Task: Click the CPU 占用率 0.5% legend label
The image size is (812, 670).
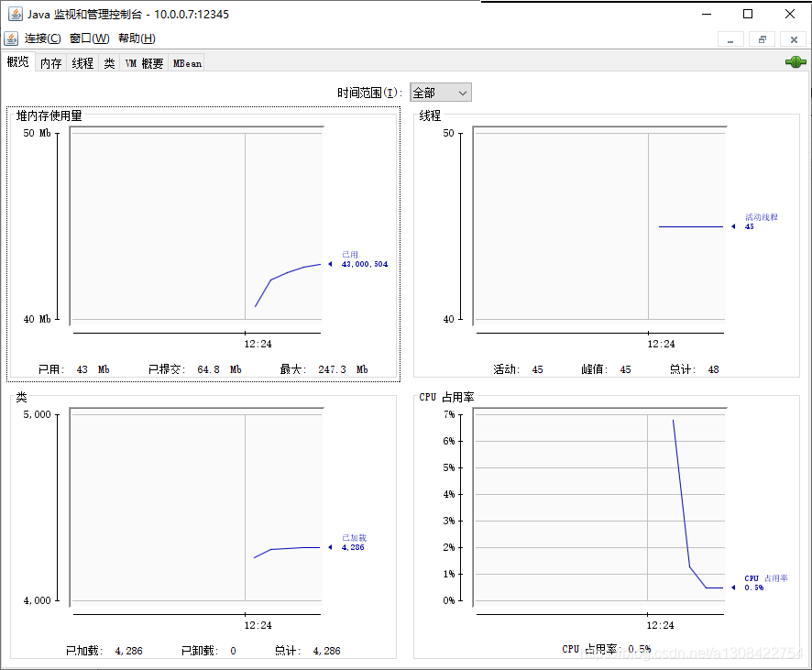Action: [x=766, y=583]
